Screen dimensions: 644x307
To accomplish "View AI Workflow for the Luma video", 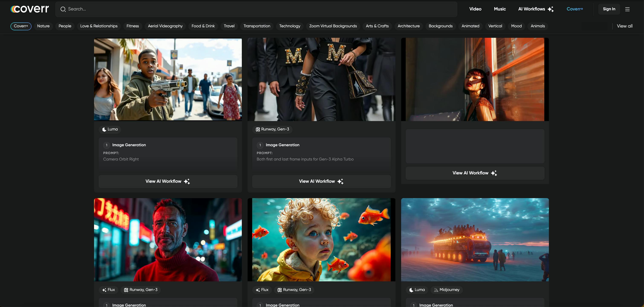I will coord(168,181).
